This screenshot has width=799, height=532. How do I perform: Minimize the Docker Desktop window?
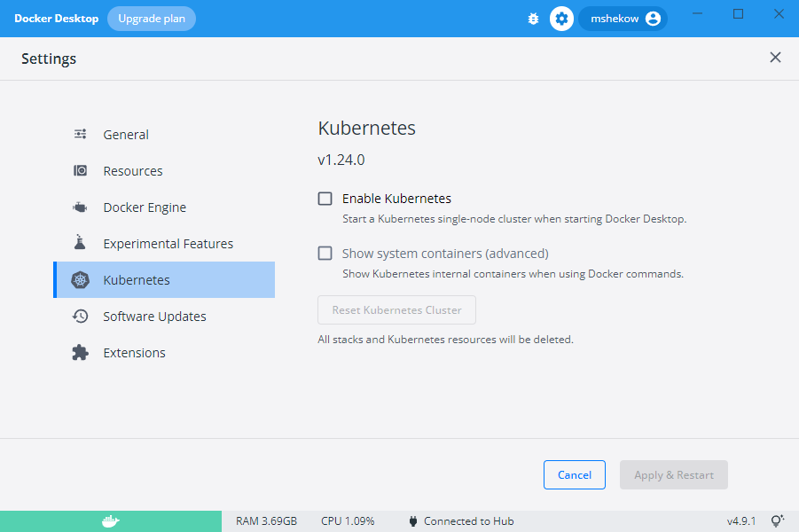[698, 14]
